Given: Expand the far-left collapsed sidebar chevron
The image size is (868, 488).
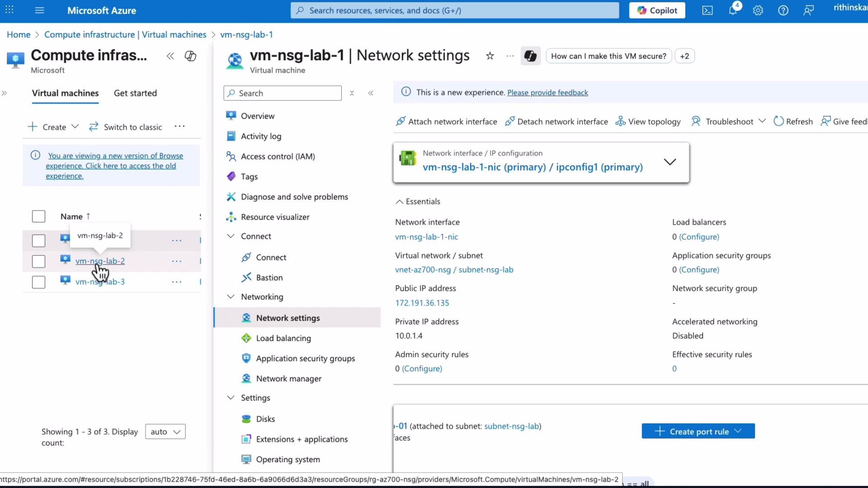Looking at the screenshot, I should coord(5,93).
